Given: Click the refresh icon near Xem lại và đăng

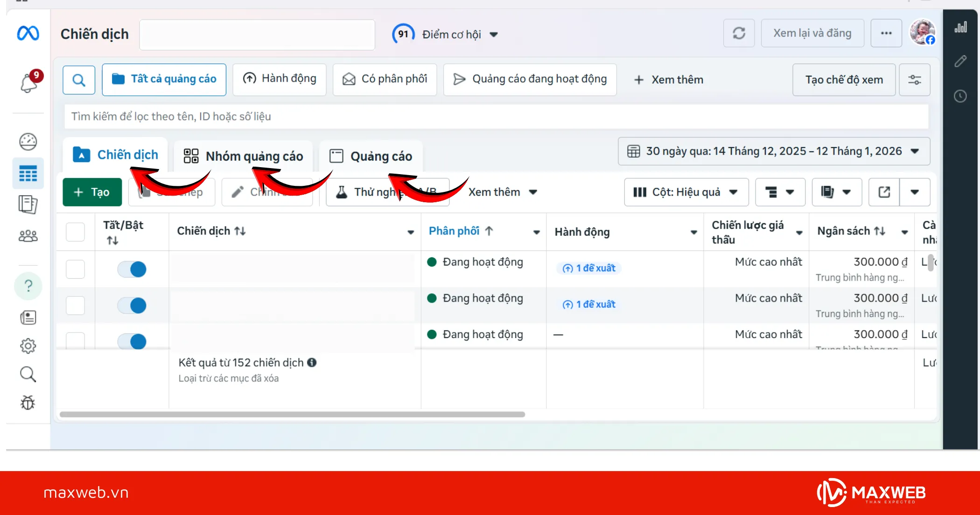Looking at the screenshot, I should pos(739,33).
